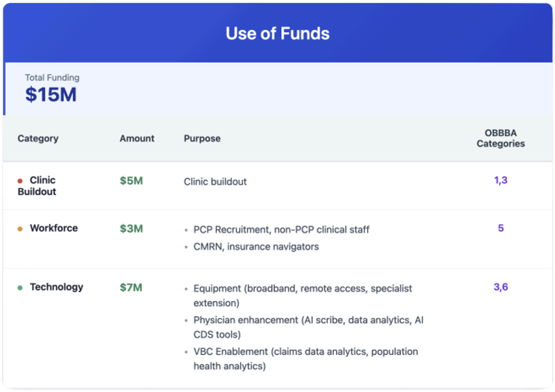Select the $15M total funding amount

(x=51, y=95)
